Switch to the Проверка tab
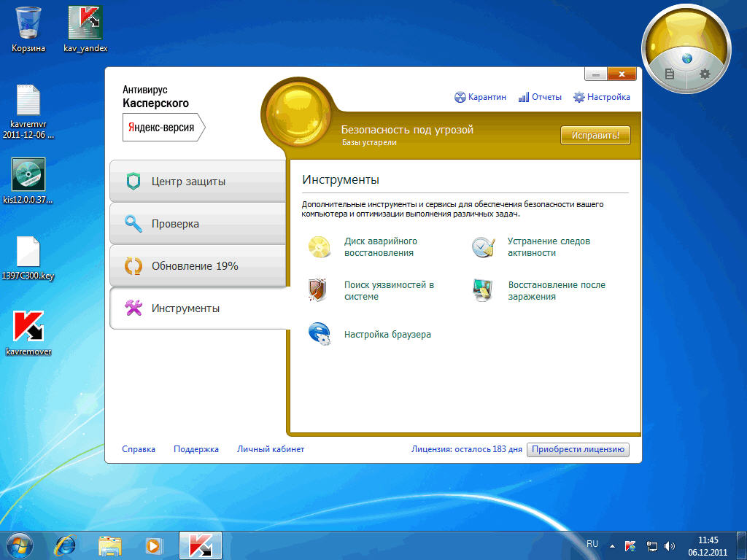 click(x=198, y=224)
